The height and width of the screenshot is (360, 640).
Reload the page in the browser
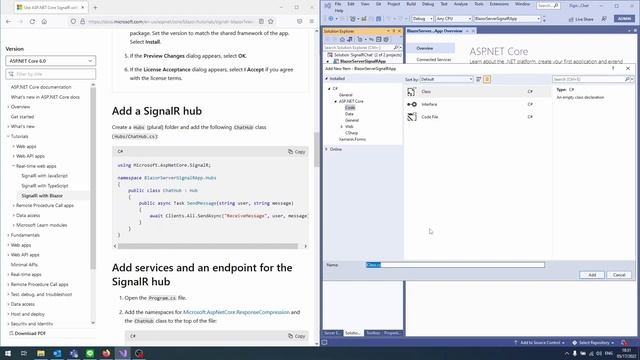pos(32,21)
